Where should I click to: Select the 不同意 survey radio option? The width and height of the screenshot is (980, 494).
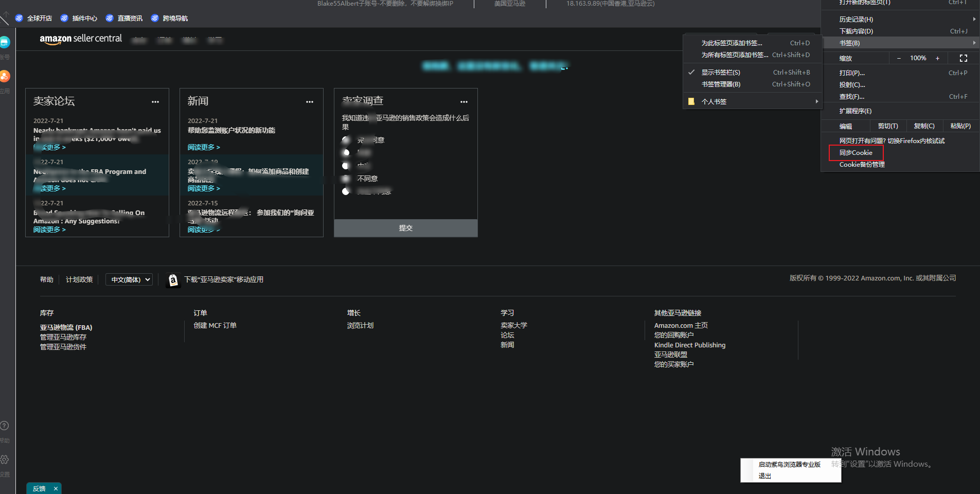coord(346,179)
